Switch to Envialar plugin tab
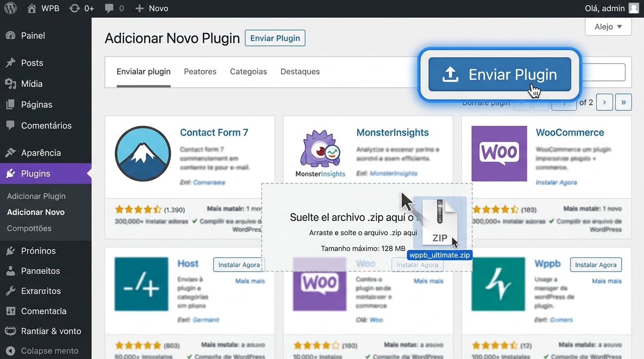This screenshot has width=644, height=359. pyautogui.click(x=144, y=72)
